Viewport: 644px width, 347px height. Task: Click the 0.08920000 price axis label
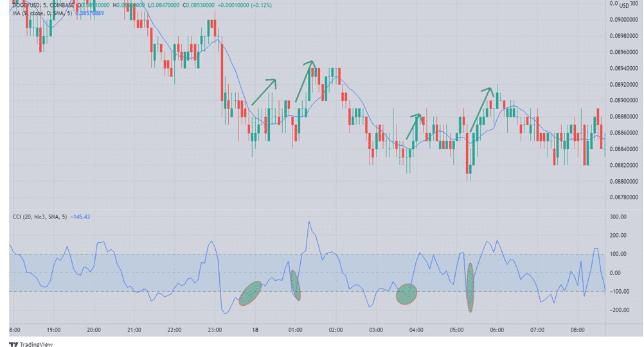click(623, 85)
